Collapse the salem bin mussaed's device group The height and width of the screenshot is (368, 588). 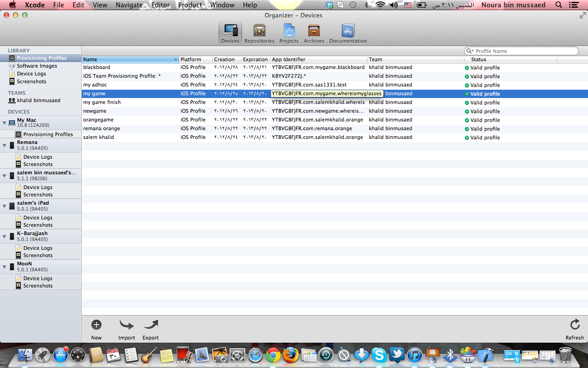(5, 175)
